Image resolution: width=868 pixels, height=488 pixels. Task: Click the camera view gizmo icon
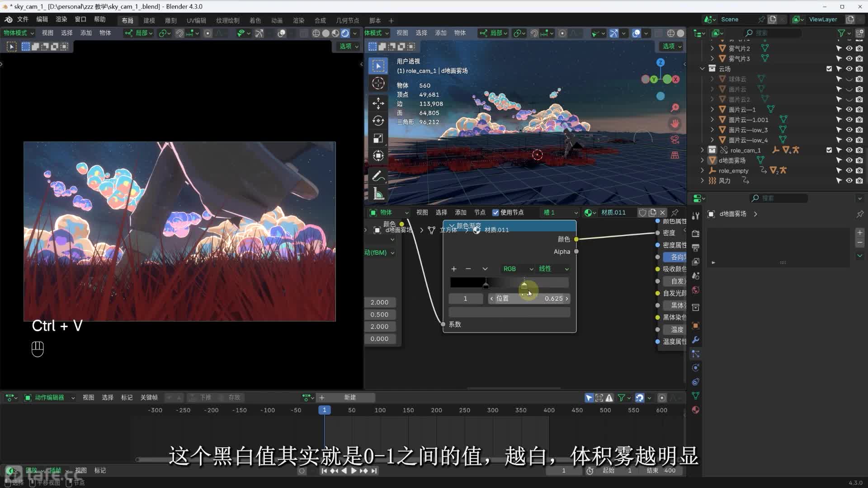675,139
